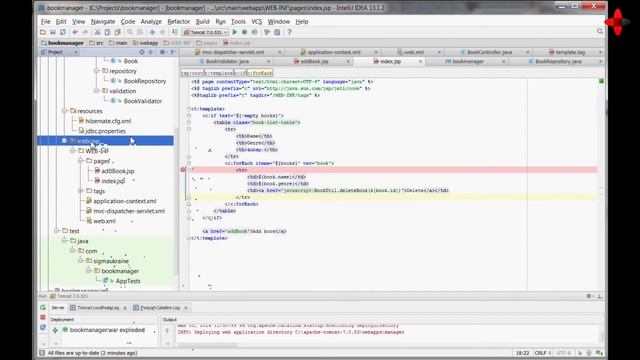Screen dimensions: 640x360
Task: Close the Tomcat Catalina Log tab
Action: coord(186,308)
